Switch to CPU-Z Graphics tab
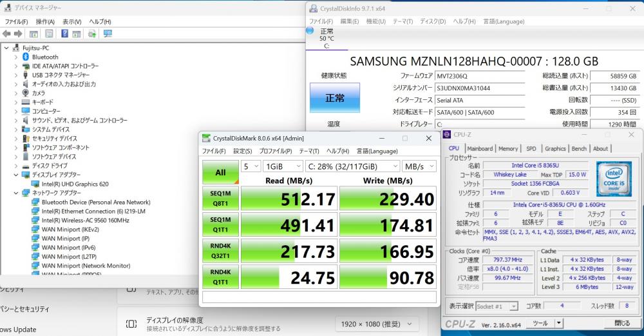 click(x=555, y=148)
